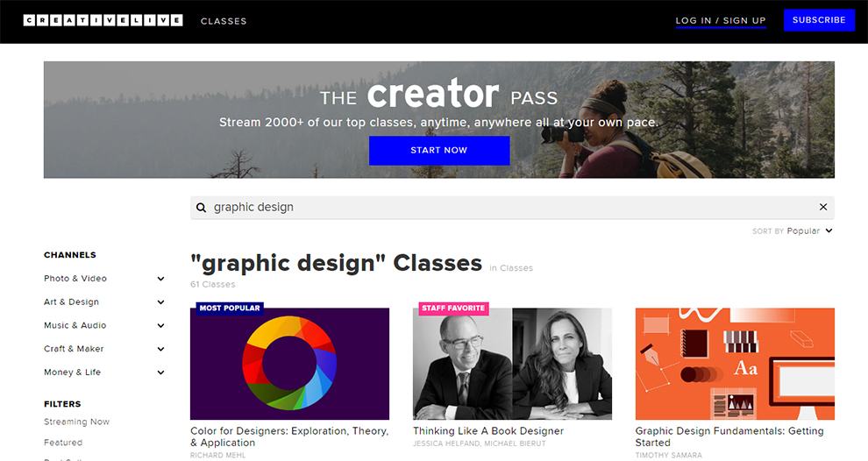Click the graphic design search field

[512, 208]
